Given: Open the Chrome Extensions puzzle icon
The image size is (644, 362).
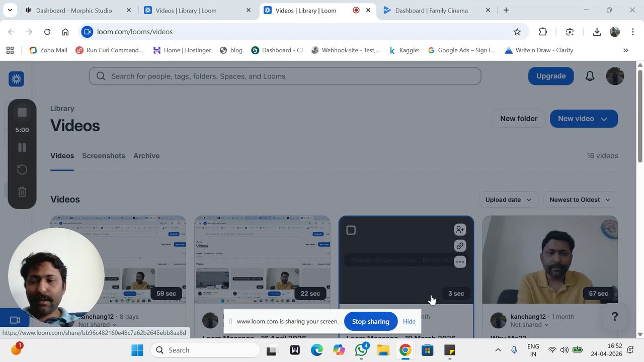Looking at the screenshot, I should (x=543, y=32).
